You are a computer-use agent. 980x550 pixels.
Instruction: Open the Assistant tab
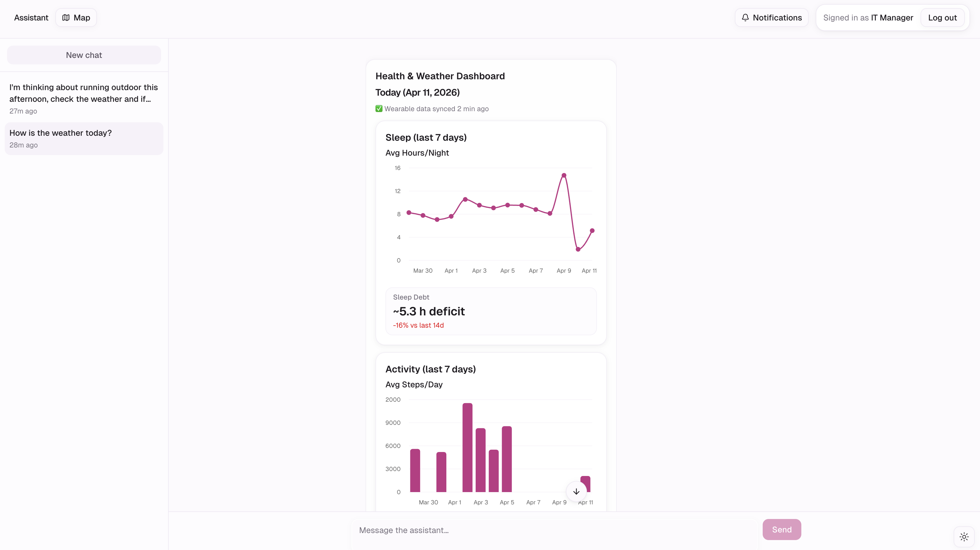tap(31, 18)
